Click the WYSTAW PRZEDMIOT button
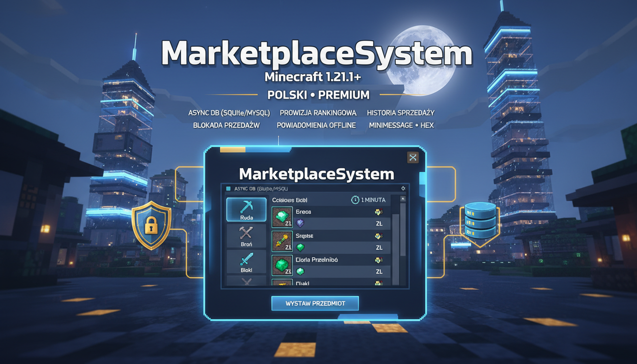The width and height of the screenshot is (637, 364). [x=315, y=303]
